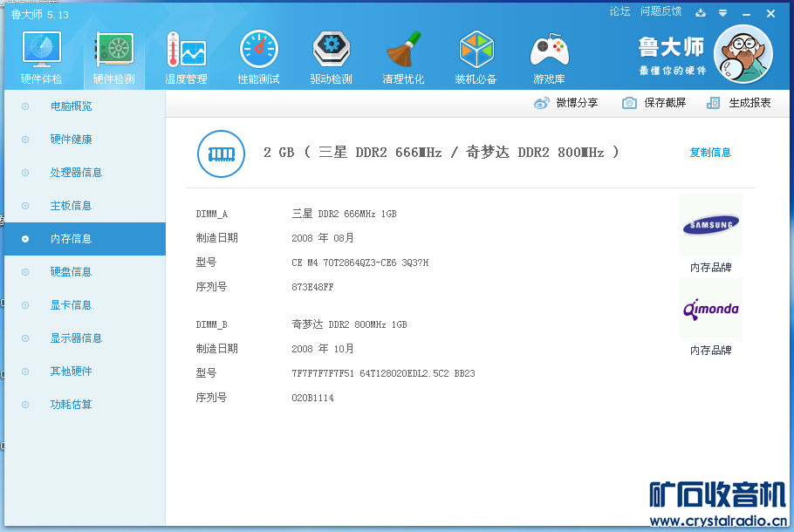Open 硬盘信息 hard disk info page
The width and height of the screenshot is (794, 532).
(x=71, y=272)
